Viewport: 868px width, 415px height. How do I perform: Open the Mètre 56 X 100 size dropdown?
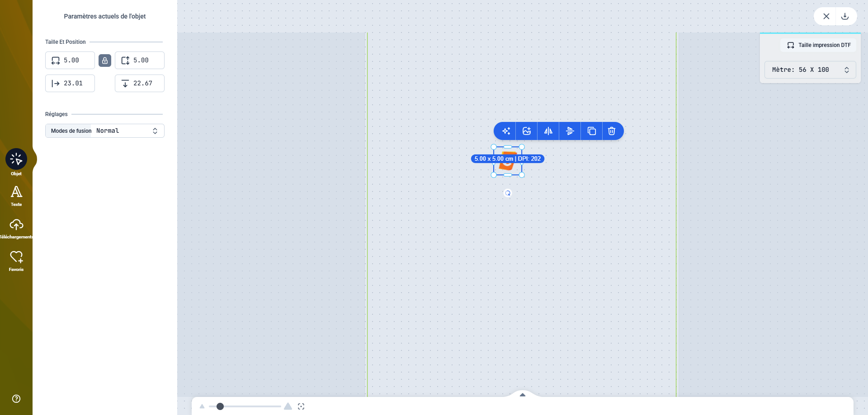(810, 70)
